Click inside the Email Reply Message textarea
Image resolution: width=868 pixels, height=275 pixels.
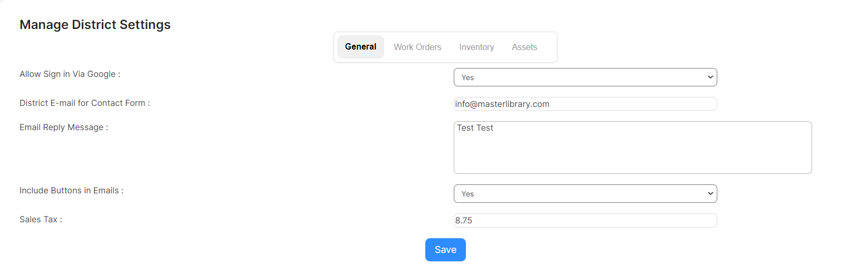(632, 148)
